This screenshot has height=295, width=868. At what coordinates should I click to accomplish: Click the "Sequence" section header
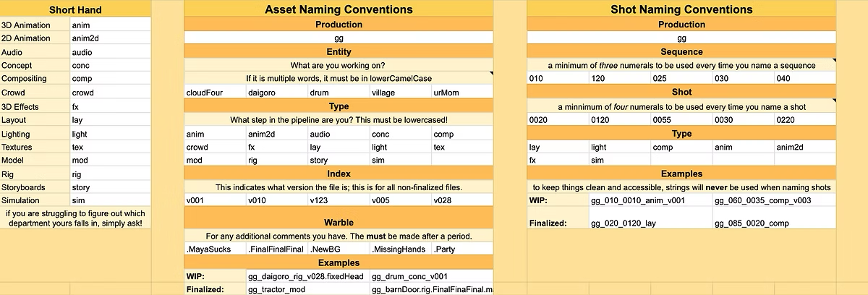point(681,52)
